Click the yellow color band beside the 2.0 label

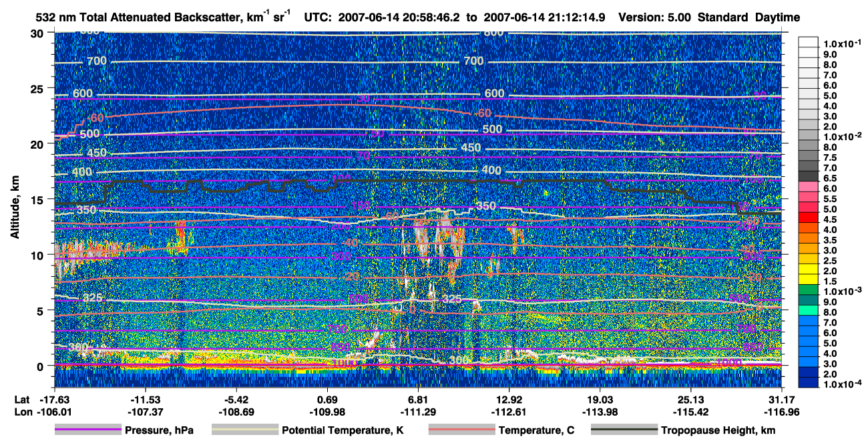point(810,268)
